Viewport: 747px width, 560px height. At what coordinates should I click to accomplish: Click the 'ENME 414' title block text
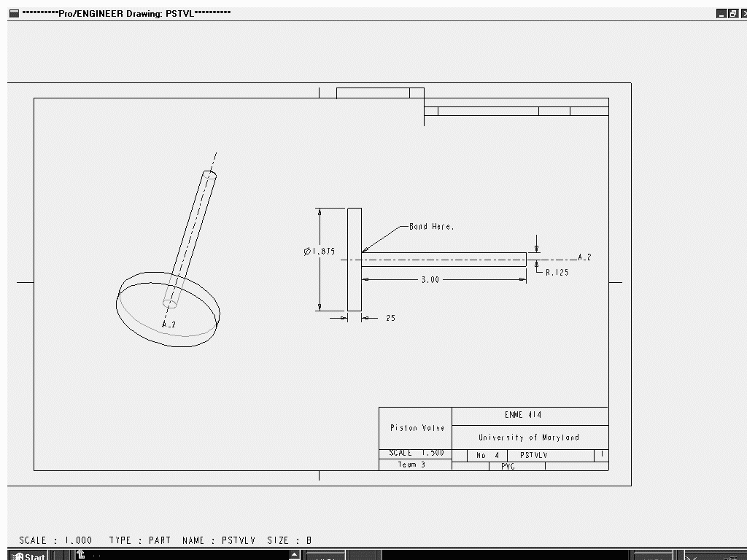(x=523, y=415)
